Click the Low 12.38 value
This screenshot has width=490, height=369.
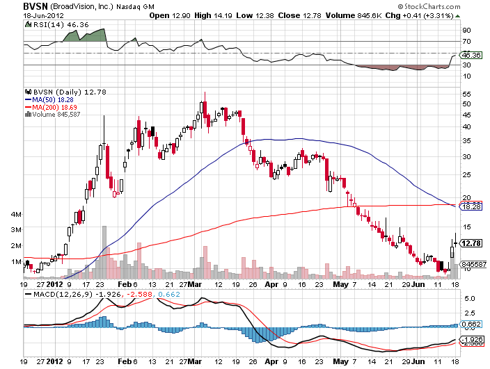[255, 16]
